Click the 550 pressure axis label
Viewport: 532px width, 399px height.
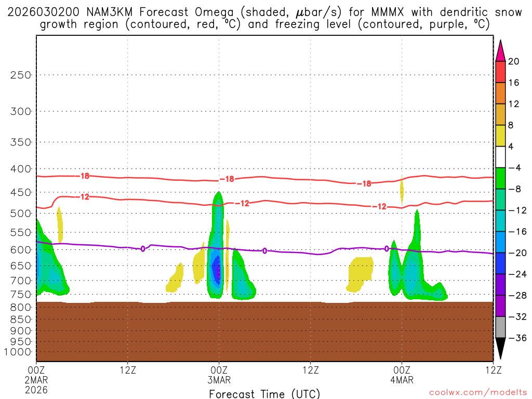pyautogui.click(x=21, y=232)
